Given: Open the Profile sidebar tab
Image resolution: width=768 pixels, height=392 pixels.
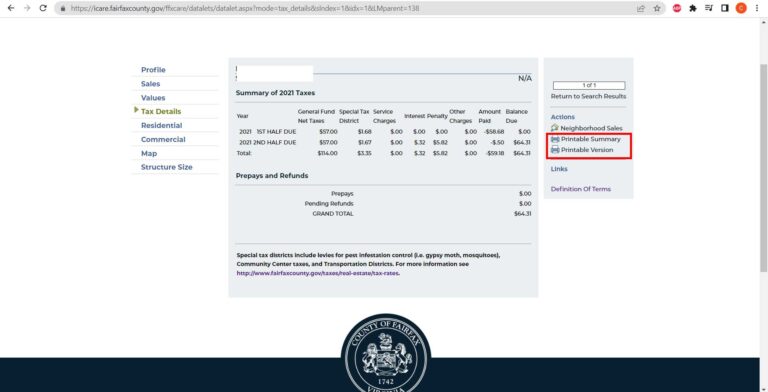Looking at the screenshot, I should tap(153, 70).
